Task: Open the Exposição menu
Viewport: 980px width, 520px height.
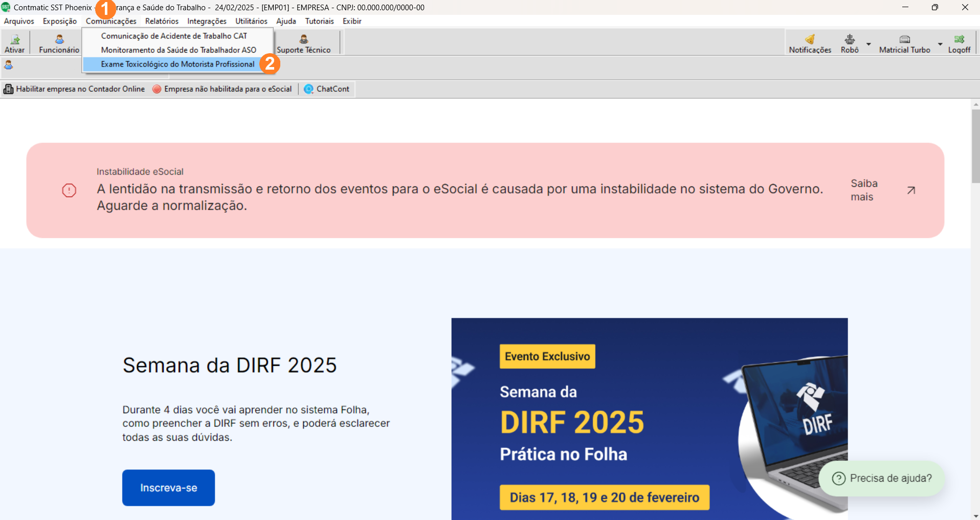Action: tap(60, 21)
